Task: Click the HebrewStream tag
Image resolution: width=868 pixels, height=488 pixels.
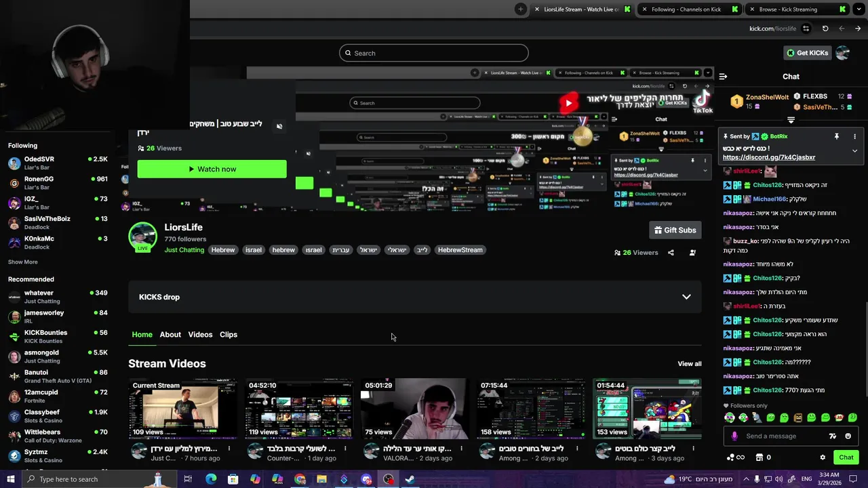Action: click(460, 250)
